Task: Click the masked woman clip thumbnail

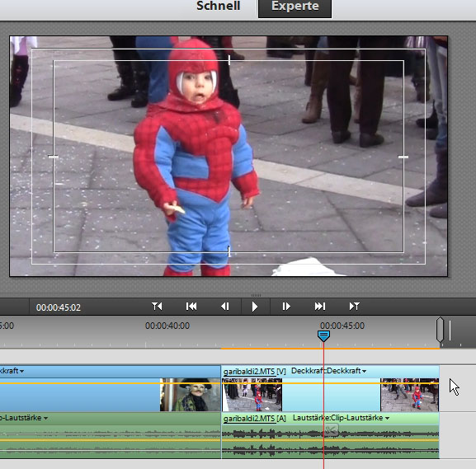Action: pyautogui.click(x=191, y=395)
